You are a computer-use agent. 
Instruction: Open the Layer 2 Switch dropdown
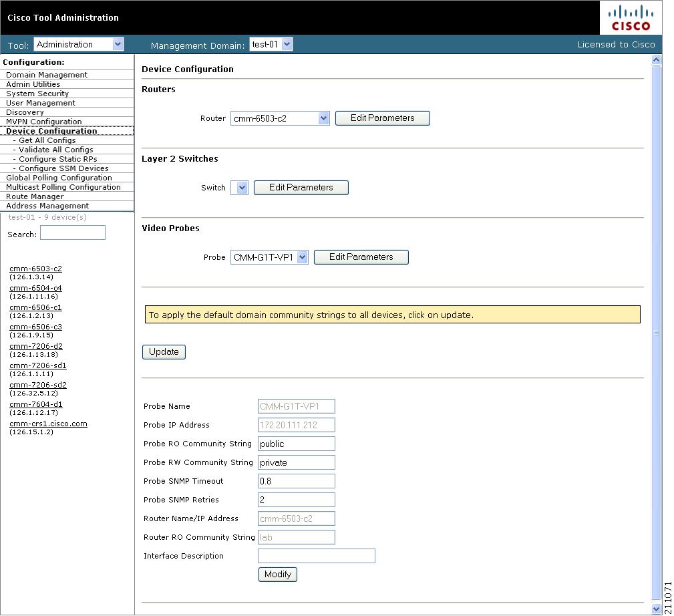coord(240,188)
